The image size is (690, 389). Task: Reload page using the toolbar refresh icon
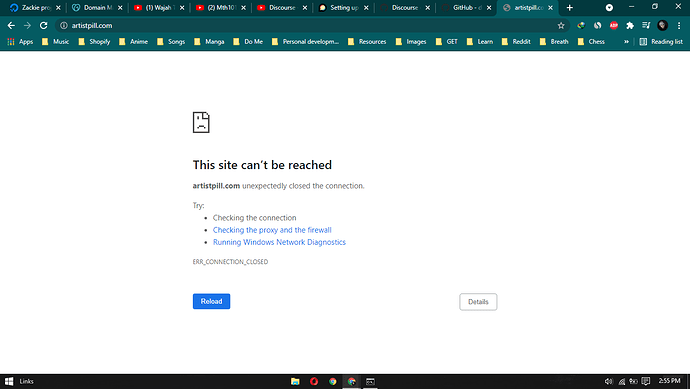(43, 26)
